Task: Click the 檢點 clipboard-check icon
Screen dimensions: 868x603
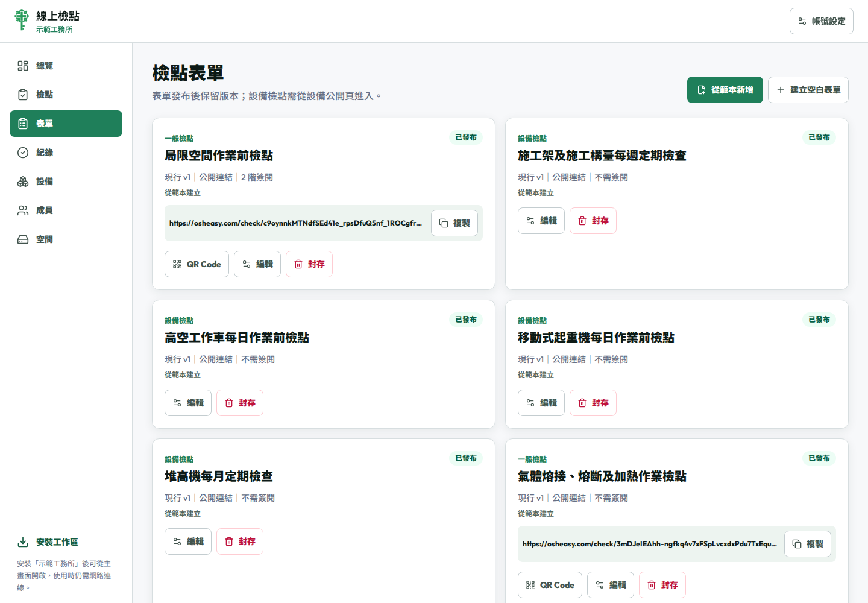Action: click(23, 95)
